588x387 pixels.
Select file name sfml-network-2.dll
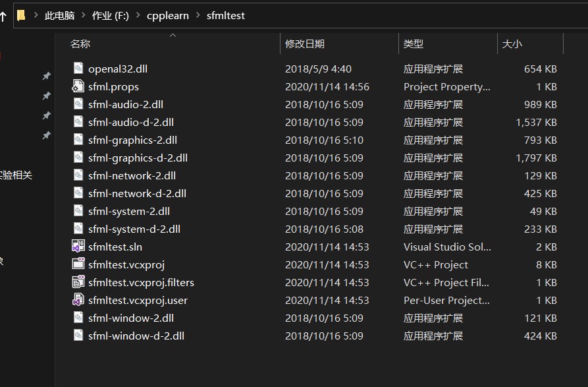coord(132,175)
